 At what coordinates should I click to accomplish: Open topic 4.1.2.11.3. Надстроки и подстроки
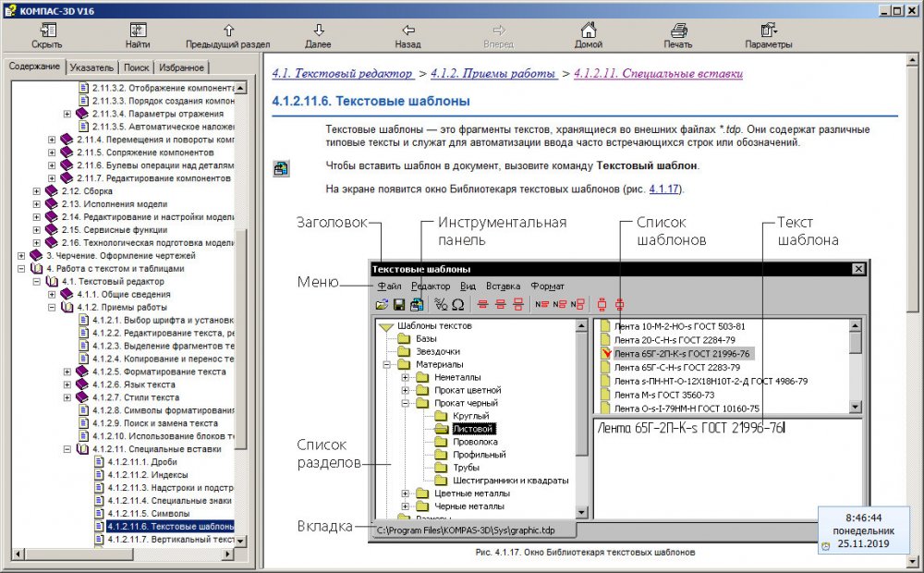click(171, 488)
